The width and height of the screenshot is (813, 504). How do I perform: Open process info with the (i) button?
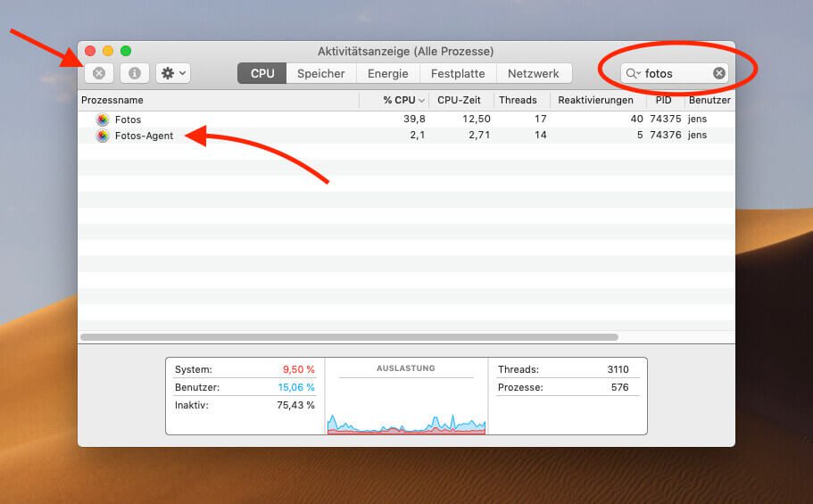coord(135,73)
